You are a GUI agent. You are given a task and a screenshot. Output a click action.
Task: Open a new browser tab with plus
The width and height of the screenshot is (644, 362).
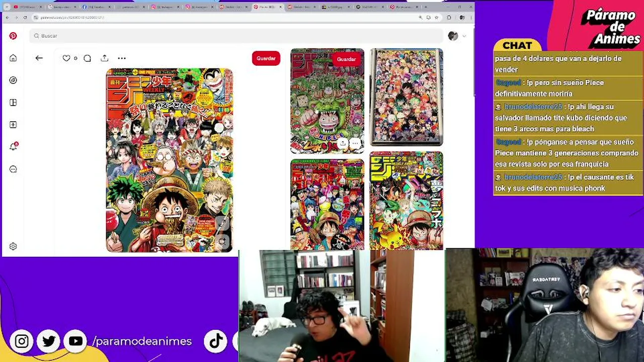(x=426, y=7)
